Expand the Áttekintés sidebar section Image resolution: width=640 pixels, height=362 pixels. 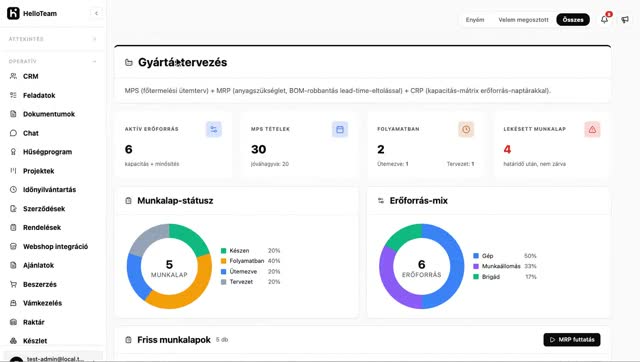[x=94, y=39]
